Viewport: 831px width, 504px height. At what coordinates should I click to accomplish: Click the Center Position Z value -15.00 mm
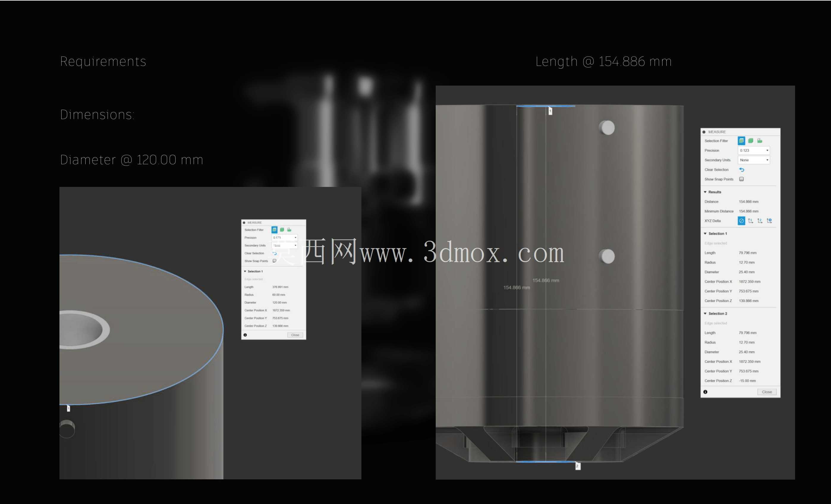pyautogui.click(x=747, y=381)
